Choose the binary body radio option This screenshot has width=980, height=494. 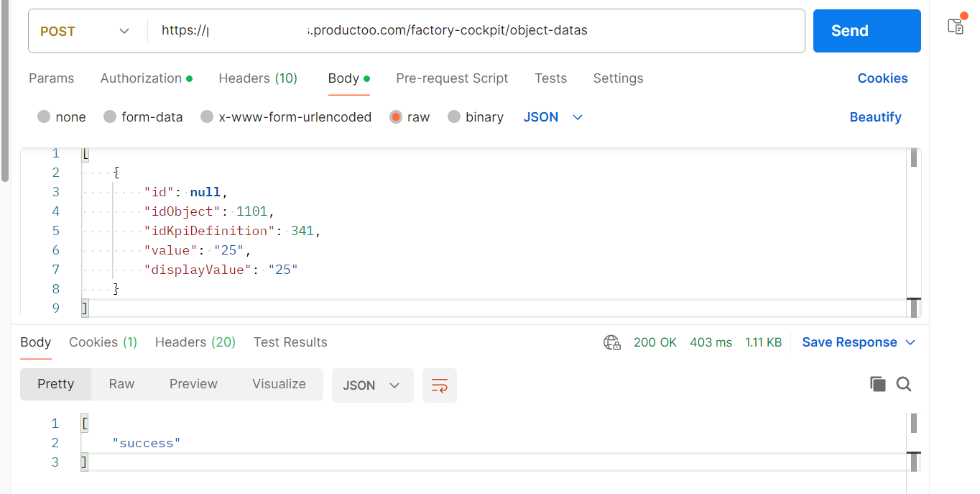[x=454, y=117]
